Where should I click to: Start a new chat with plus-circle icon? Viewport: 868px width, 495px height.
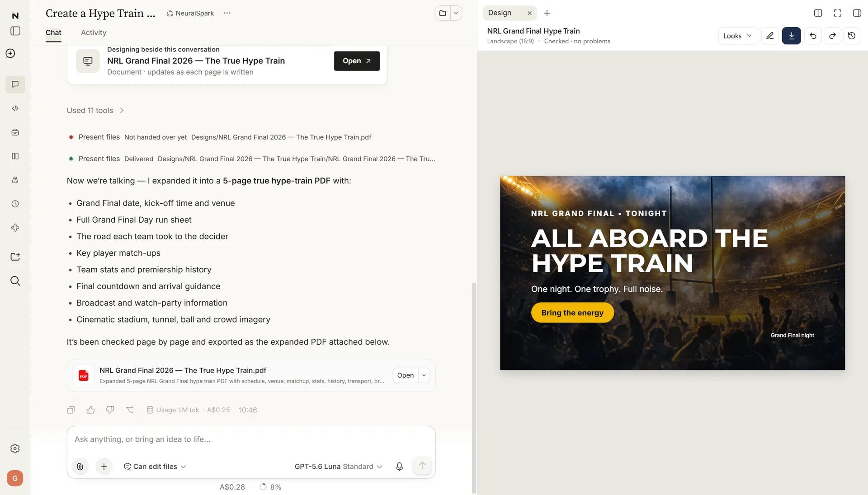pyautogui.click(x=10, y=53)
